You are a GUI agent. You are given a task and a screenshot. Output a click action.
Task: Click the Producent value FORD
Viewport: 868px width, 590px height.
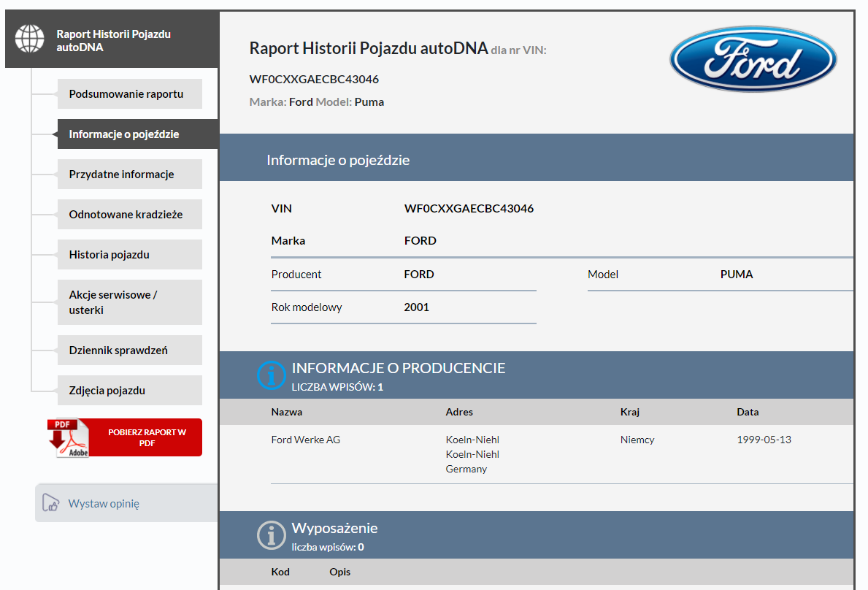click(x=419, y=275)
